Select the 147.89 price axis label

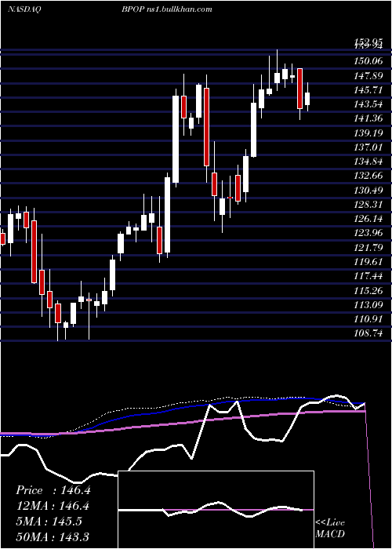pos(368,75)
